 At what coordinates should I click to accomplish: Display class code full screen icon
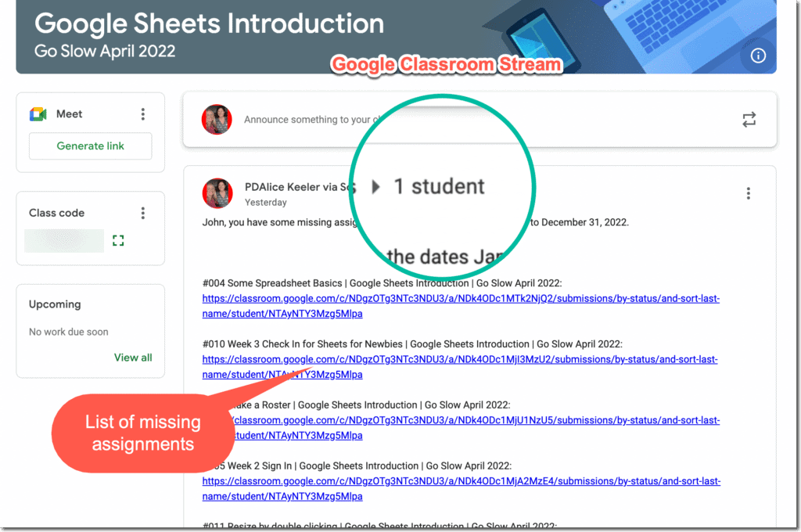pyautogui.click(x=118, y=240)
